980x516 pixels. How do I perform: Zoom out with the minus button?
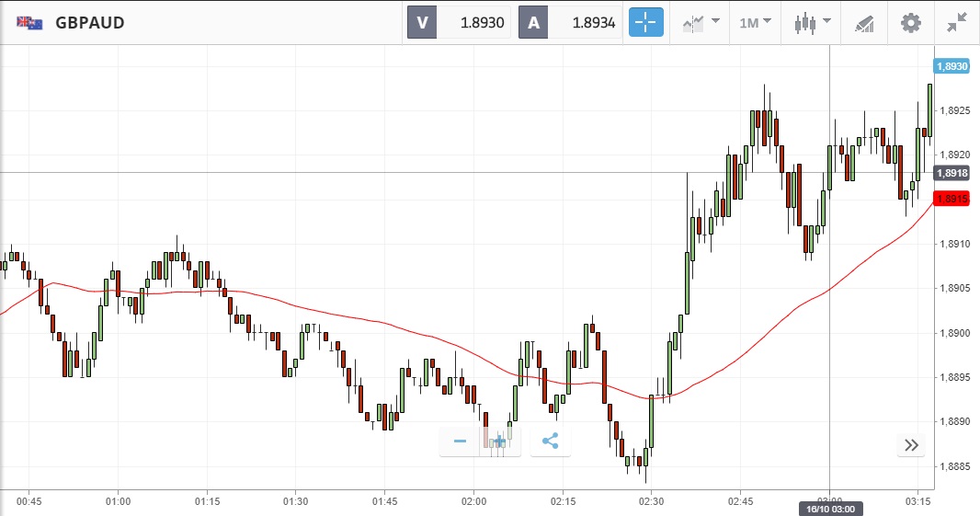pos(460,441)
